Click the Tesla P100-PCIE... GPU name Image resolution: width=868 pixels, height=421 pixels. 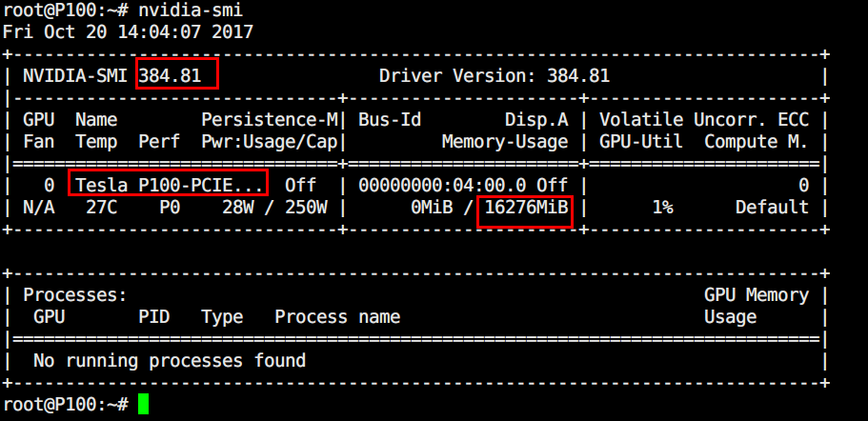coord(169,185)
